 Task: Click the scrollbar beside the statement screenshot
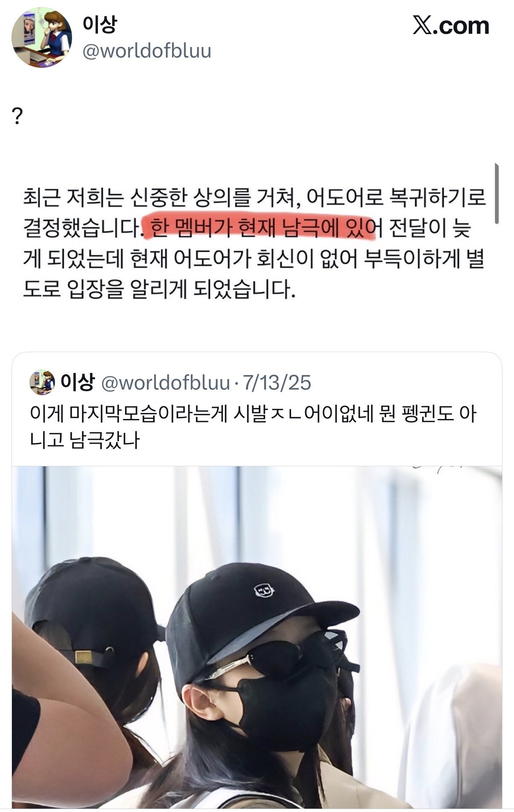[x=497, y=193]
